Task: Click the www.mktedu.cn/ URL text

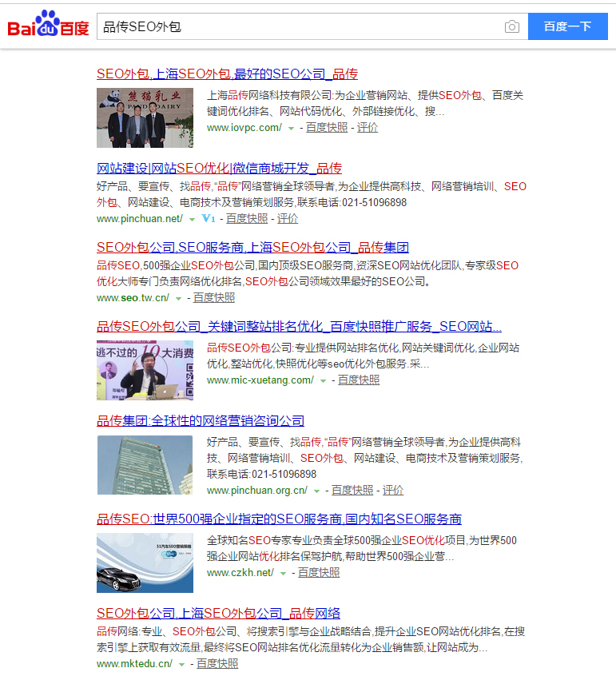Action: click(x=135, y=664)
